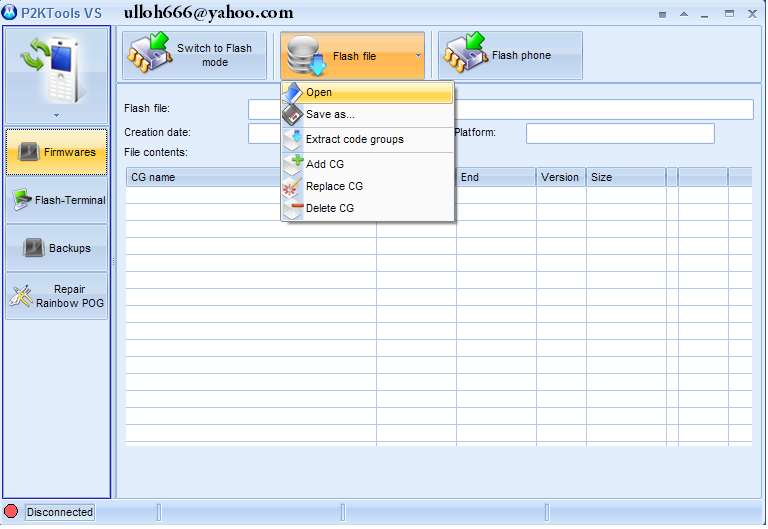This screenshot has height=529, width=768.
Task: Click the Replace CG icon
Action: click(292, 187)
